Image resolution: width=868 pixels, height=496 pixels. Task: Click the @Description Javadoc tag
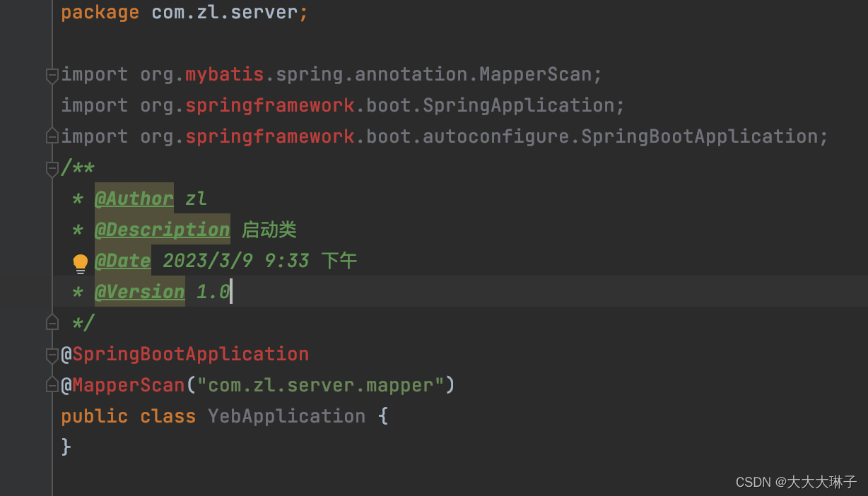point(162,230)
